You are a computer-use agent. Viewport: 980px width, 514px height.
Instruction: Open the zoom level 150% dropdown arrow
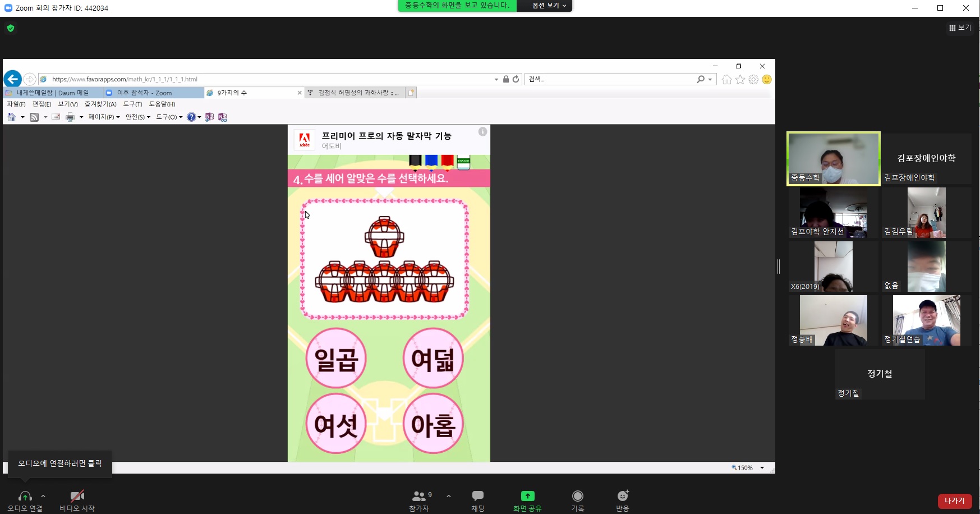point(762,467)
